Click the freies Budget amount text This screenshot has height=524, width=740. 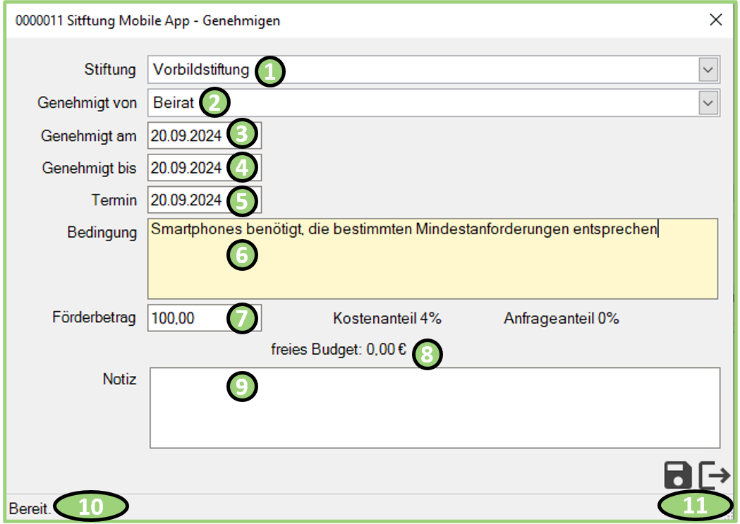340,350
